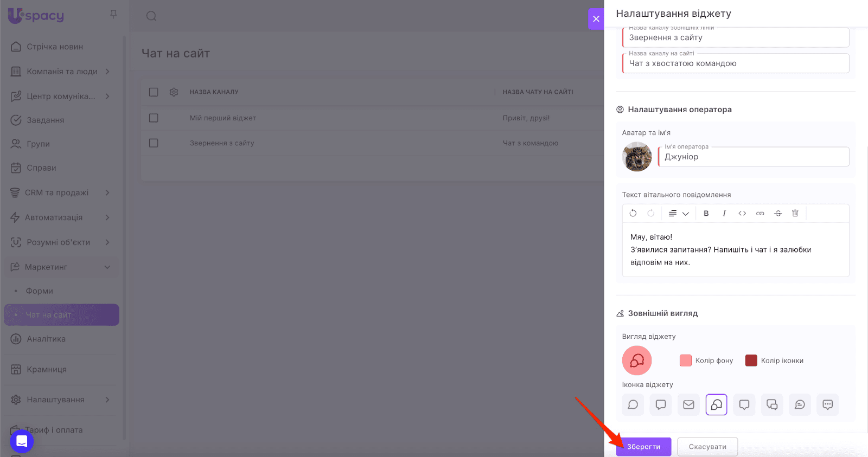Expand the Автоматизація section

click(107, 218)
